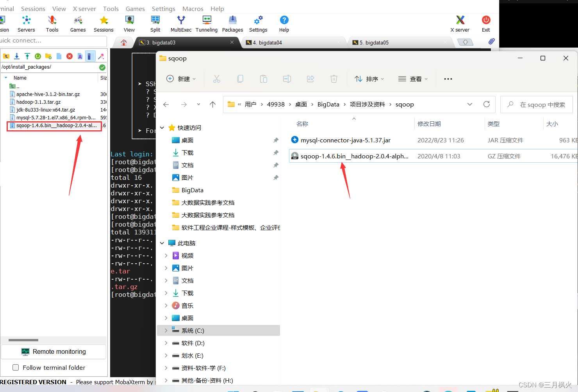578x392 pixels.
Task: Open Games in MobaXterm toolbar
Action: pos(78,24)
